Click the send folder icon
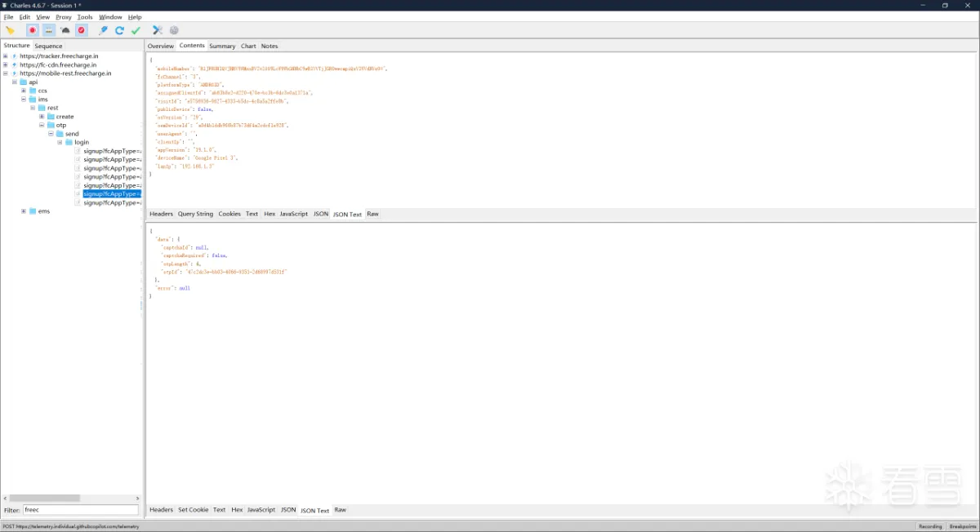The height and width of the screenshot is (532, 980). tap(60, 134)
